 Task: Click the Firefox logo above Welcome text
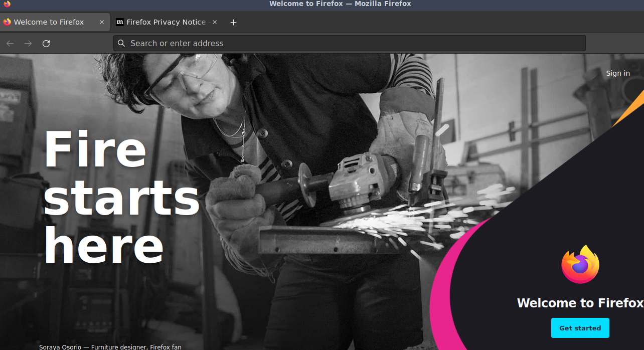pos(580,264)
